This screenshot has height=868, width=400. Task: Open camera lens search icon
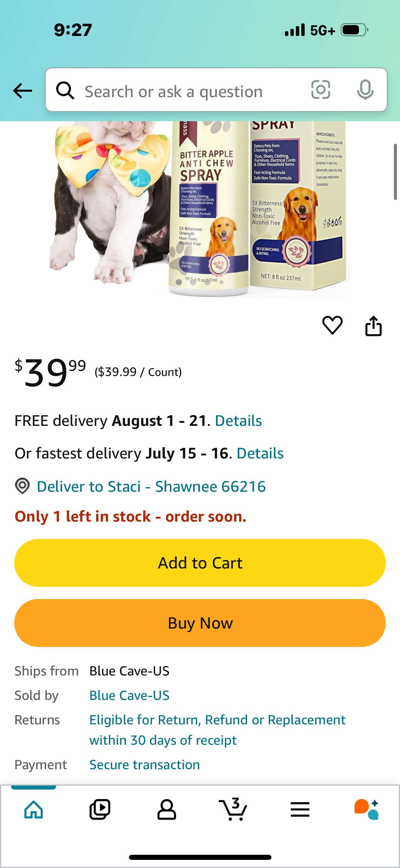click(321, 90)
